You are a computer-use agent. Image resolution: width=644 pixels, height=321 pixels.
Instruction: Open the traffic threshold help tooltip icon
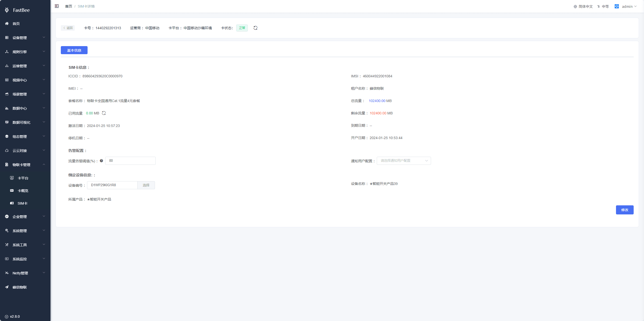tap(101, 161)
